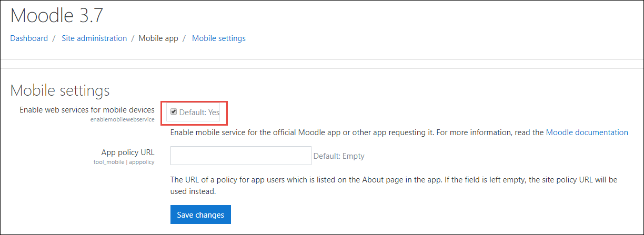
Task: Select the Mobile app breadcrumb item
Action: point(158,38)
